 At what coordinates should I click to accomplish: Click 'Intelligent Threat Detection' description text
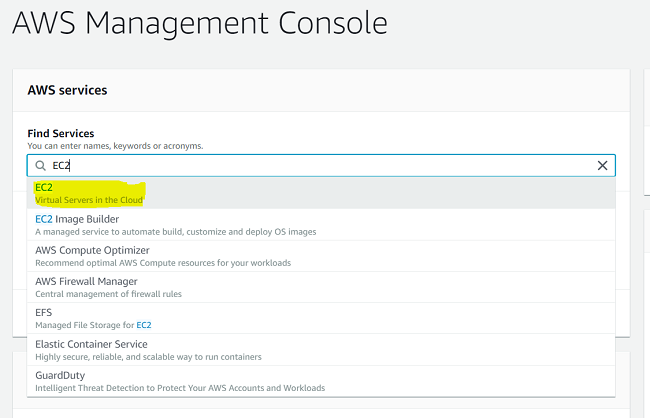point(180,388)
